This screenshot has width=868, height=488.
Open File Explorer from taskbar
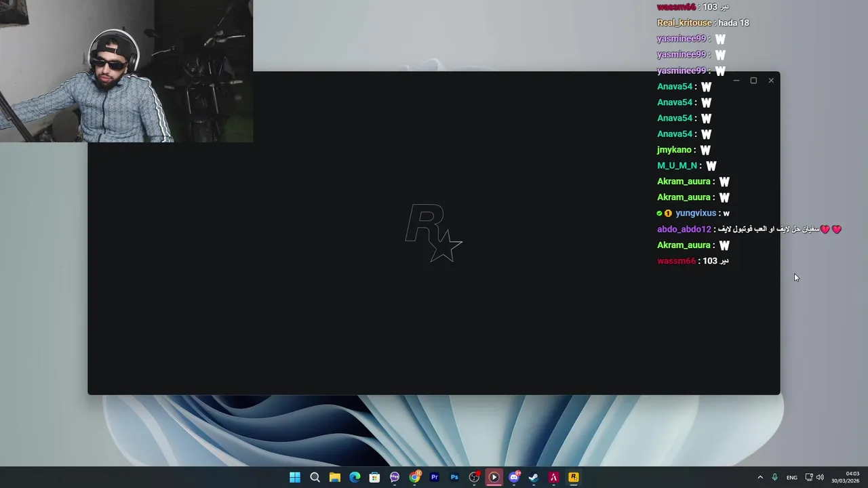click(x=335, y=477)
